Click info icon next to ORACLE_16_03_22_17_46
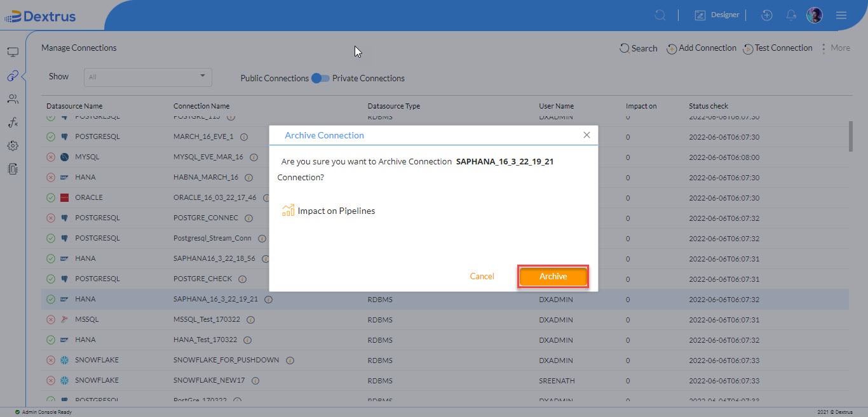Image resolution: width=868 pixels, height=417 pixels. (267, 198)
